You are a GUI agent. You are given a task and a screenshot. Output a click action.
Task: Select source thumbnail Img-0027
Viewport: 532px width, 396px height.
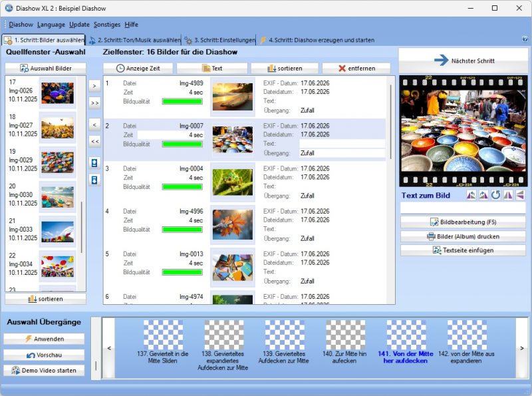[x=57, y=128]
